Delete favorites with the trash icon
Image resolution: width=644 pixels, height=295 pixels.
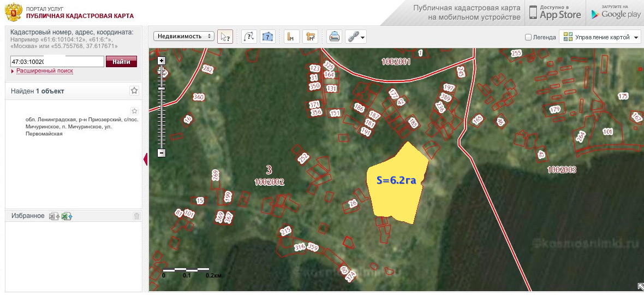pyautogui.click(x=136, y=216)
